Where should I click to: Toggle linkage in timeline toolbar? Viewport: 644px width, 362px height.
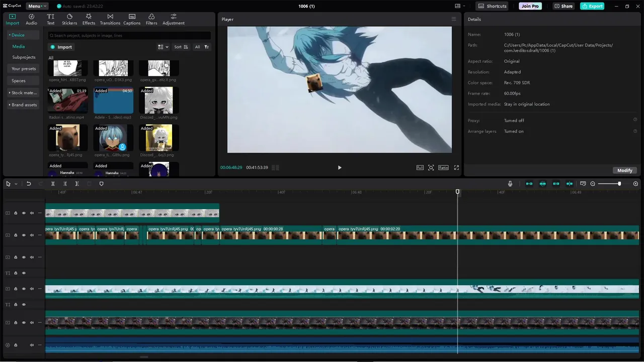tap(556, 184)
